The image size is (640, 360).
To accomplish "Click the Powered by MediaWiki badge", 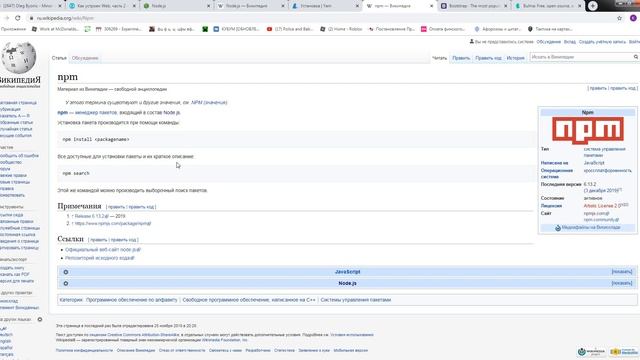I will point(624,351).
